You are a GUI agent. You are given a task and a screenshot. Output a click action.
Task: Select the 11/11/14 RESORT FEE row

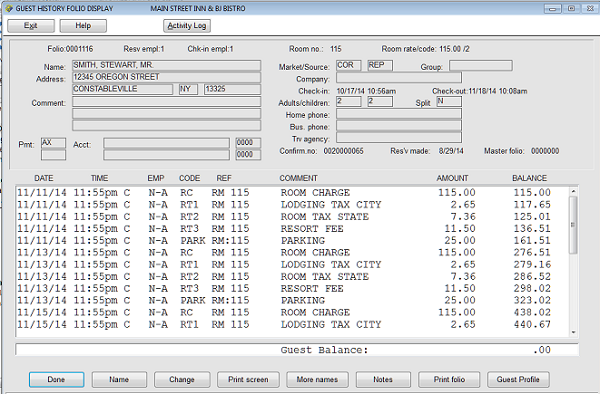293,228
